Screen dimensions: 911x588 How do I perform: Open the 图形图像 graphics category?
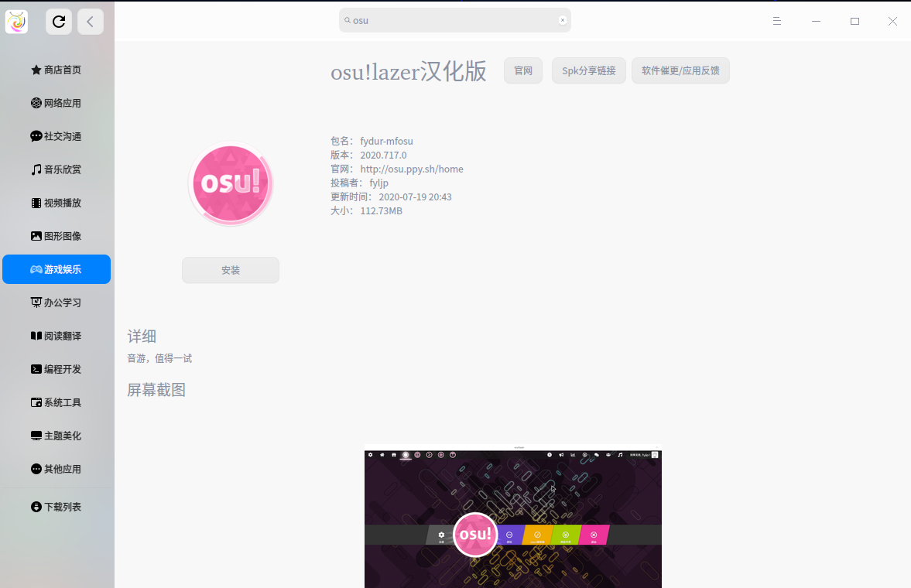[57, 235]
